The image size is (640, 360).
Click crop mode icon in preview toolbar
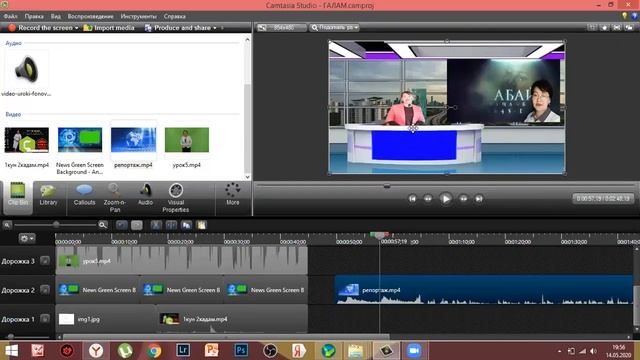592,28
